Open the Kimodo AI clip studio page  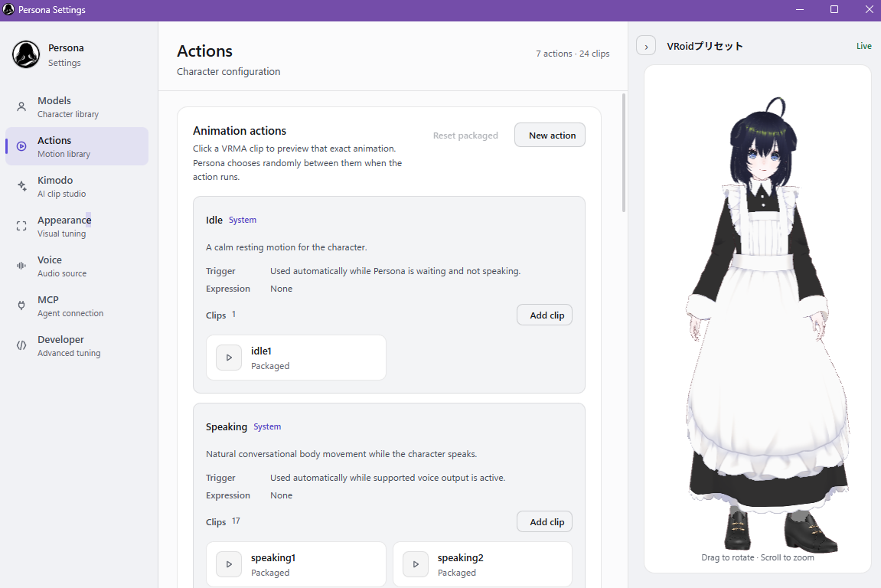pyautogui.click(x=77, y=186)
